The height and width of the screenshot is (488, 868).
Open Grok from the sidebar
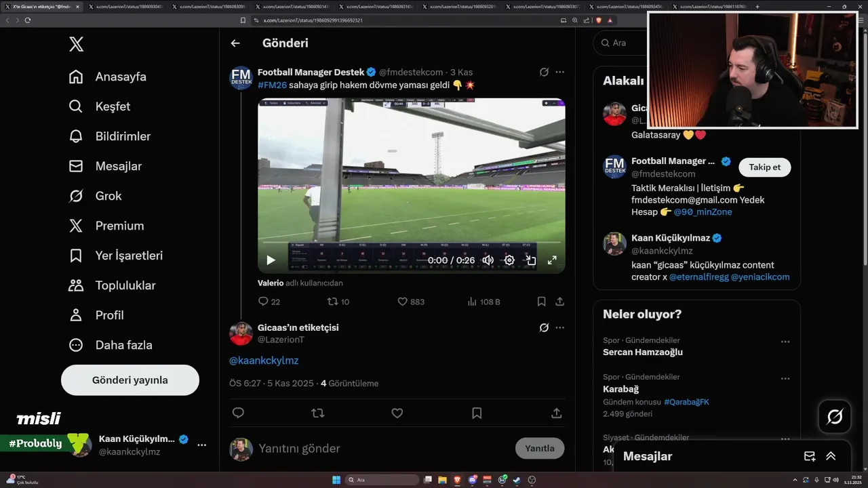coord(95,196)
